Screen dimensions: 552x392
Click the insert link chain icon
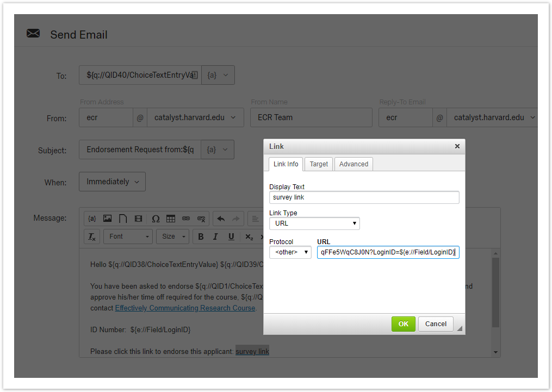pyautogui.click(x=186, y=219)
